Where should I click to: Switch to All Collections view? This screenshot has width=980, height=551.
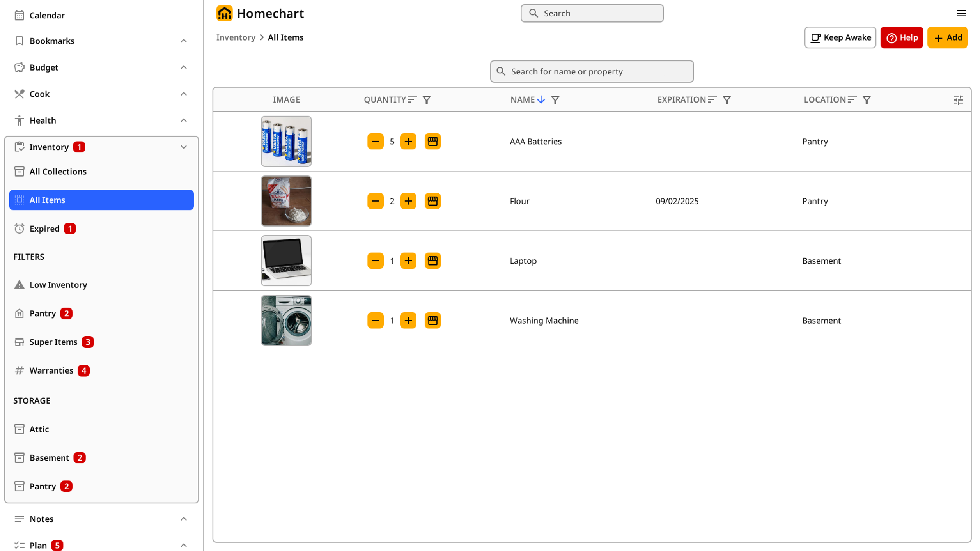[58, 171]
